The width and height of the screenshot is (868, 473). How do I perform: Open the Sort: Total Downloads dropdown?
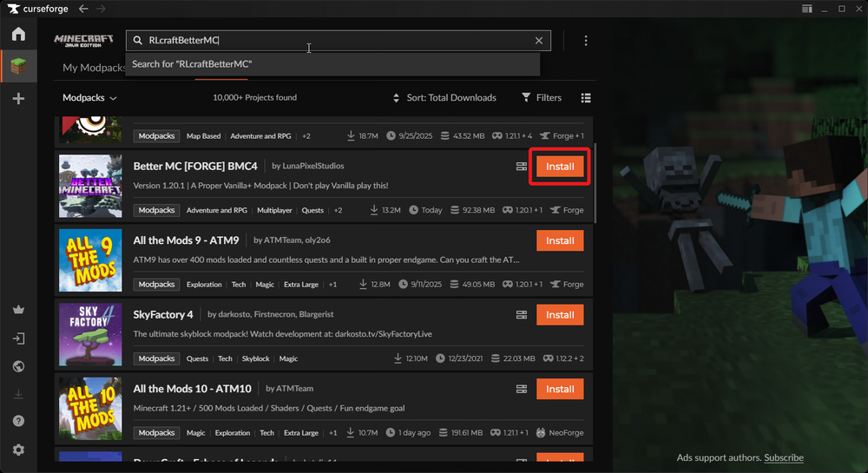tap(444, 98)
